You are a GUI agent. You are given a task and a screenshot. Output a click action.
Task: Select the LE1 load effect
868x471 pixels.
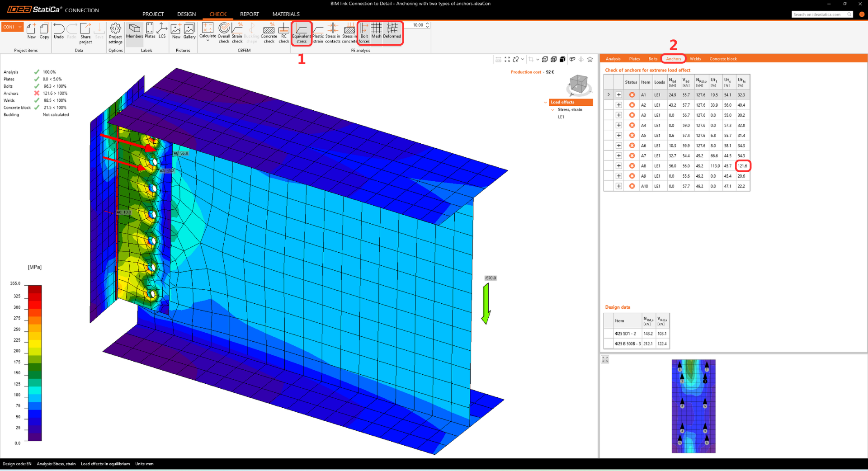(561, 117)
